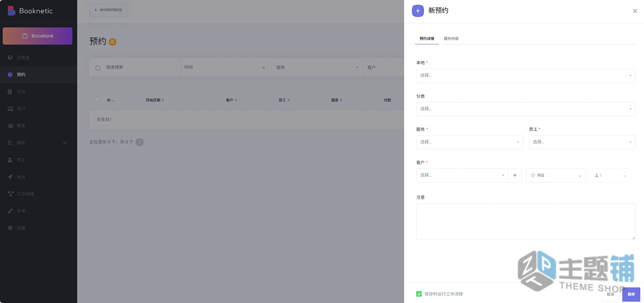644x303 pixels.
Task: Click into the 注意 note textarea
Action: click(x=526, y=222)
